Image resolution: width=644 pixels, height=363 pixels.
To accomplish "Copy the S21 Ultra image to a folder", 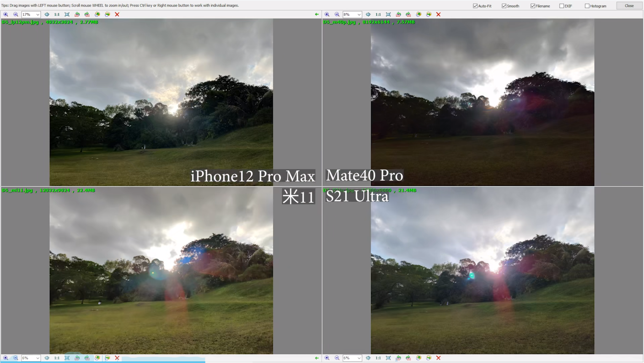I will (x=418, y=358).
